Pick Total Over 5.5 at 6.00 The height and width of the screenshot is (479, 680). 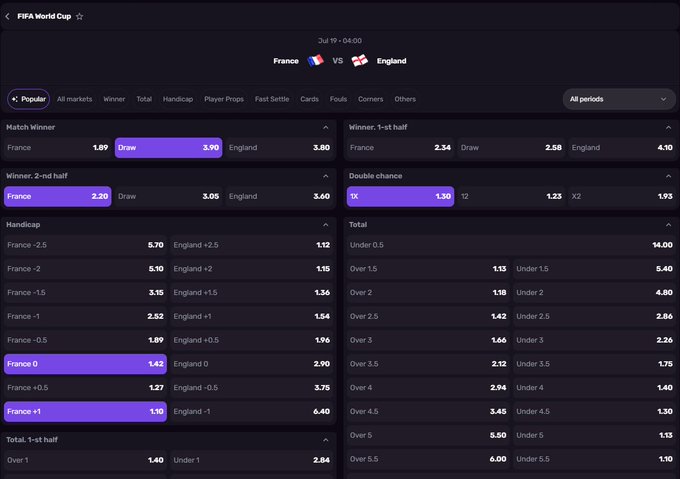click(428, 459)
